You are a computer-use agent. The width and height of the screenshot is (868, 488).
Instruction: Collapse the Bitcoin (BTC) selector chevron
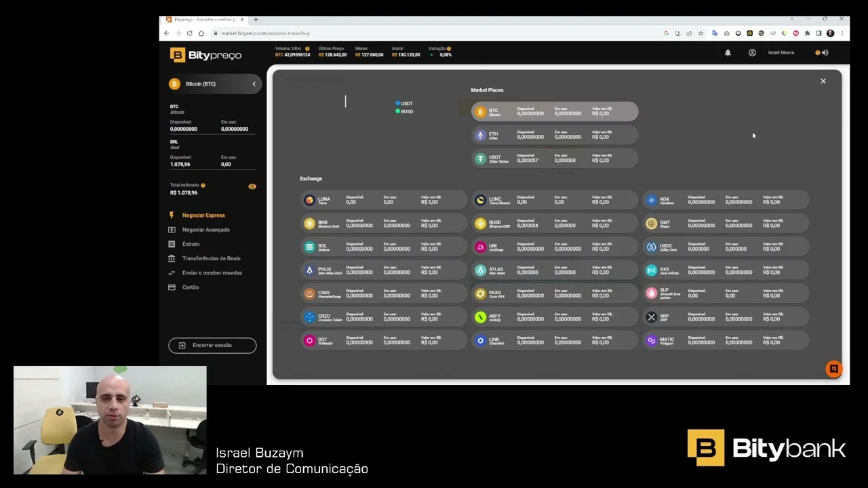tap(254, 84)
